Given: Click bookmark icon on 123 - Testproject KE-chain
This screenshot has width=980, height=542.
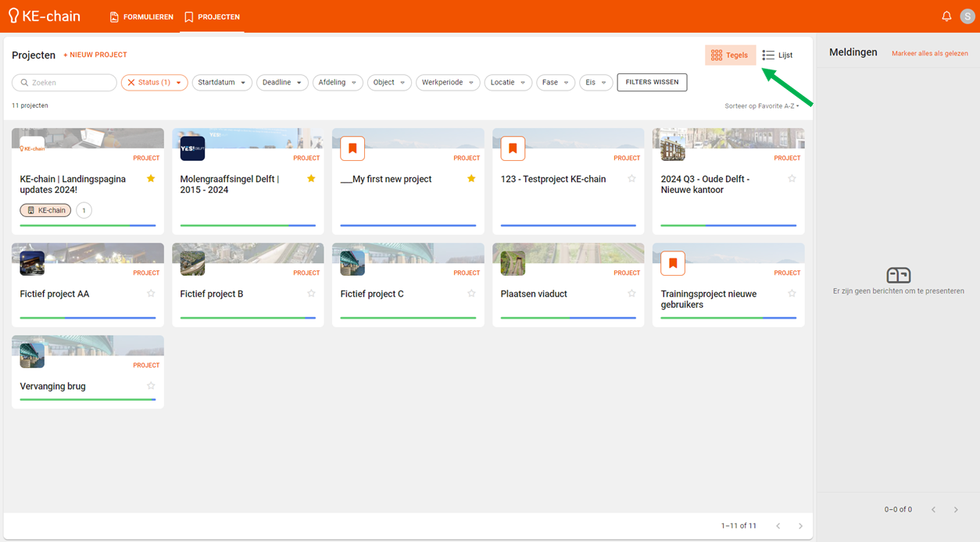Looking at the screenshot, I should (x=513, y=148).
